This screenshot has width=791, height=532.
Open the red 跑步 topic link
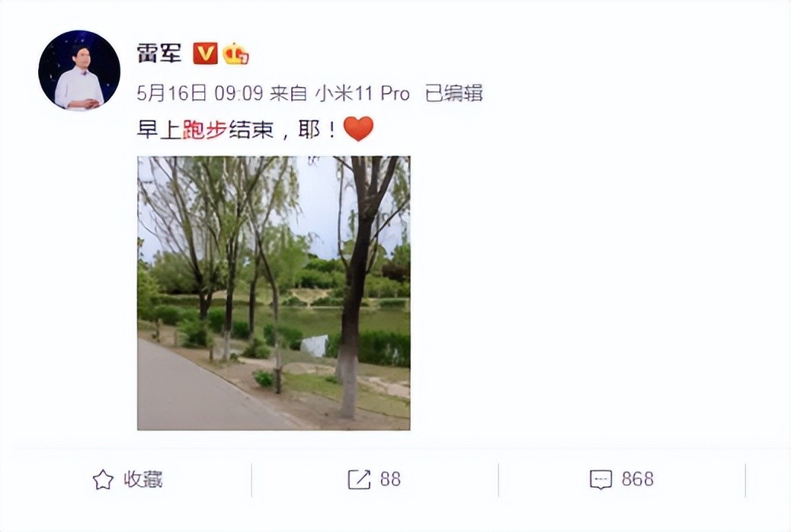(x=204, y=130)
